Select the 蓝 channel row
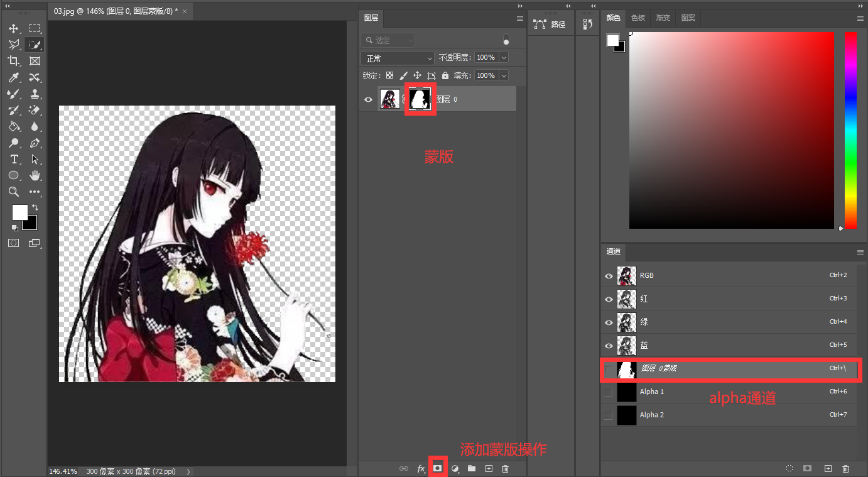Image resolution: width=868 pixels, height=477 pixels. pyautogui.click(x=729, y=345)
